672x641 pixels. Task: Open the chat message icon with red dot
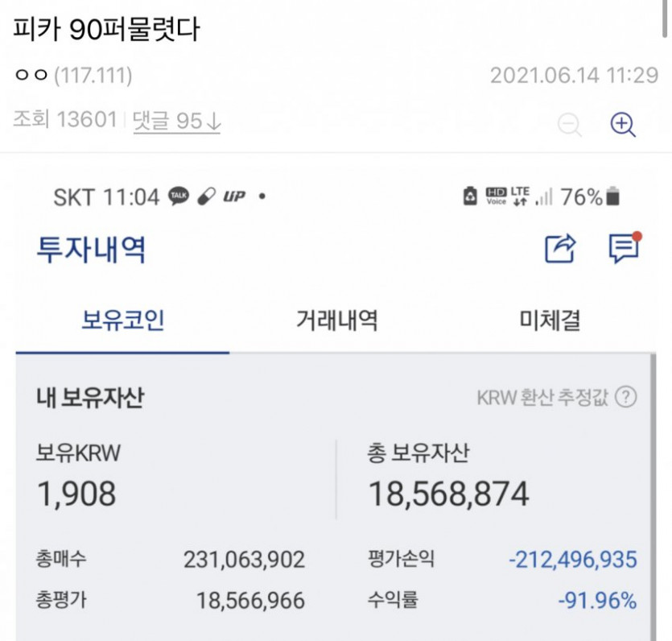pos(625,247)
